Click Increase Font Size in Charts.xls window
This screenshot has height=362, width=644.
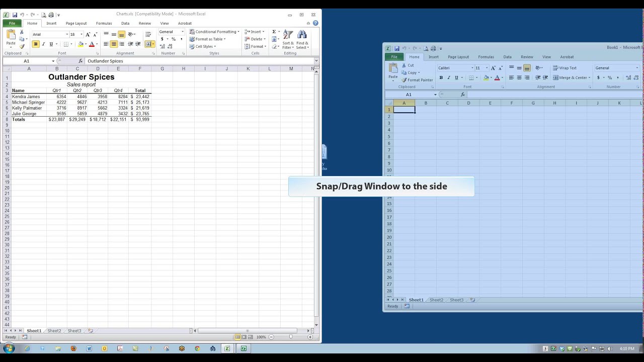point(88,35)
